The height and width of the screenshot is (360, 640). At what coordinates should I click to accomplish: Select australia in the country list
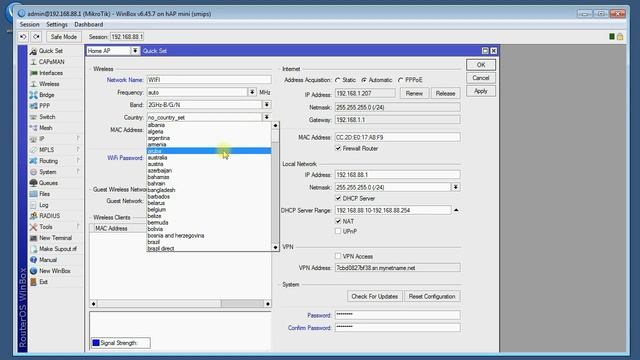coord(209,158)
